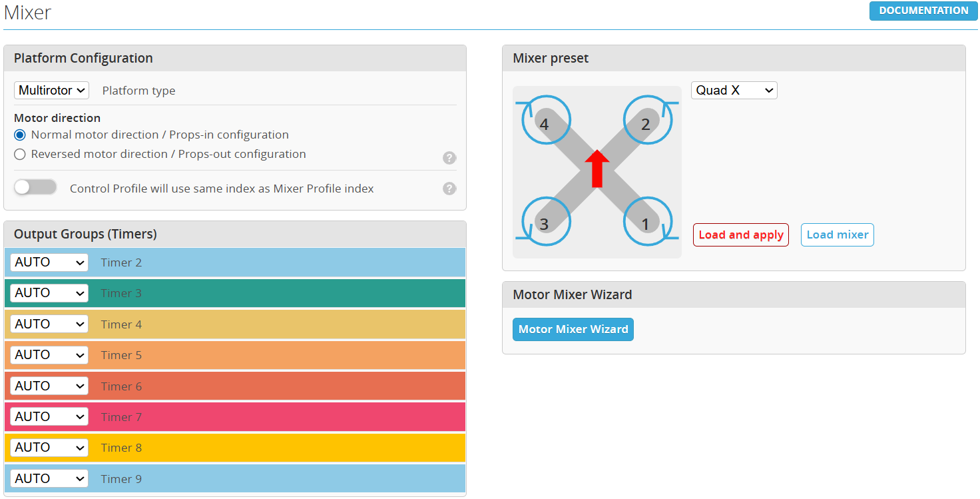Image resolution: width=980 pixels, height=499 pixels.
Task: Open the Timer 8 AUTO dropdown
Action: pyautogui.click(x=49, y=448)
